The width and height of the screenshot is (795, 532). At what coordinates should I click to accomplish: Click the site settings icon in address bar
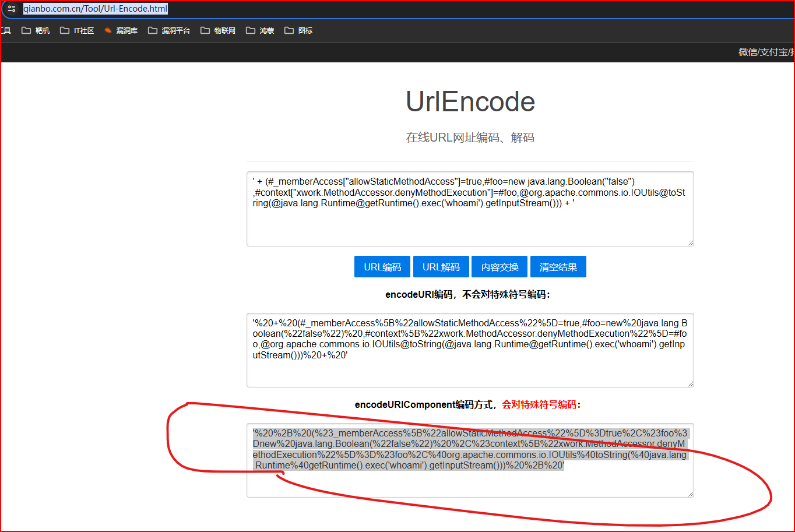12,9
